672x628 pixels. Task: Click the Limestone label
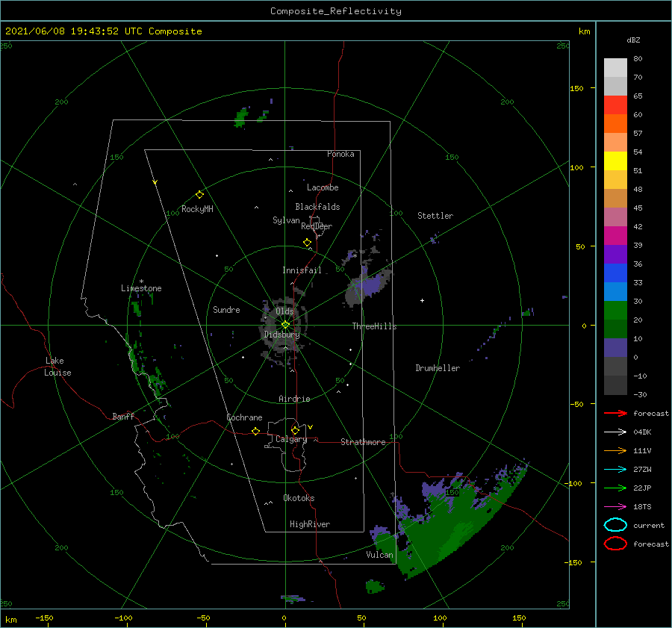[141, 288]
